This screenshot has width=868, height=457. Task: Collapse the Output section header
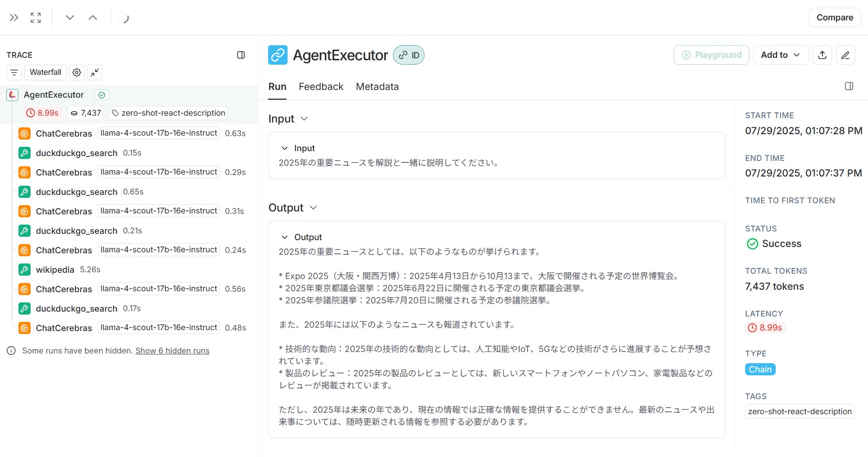click(292, 208)
